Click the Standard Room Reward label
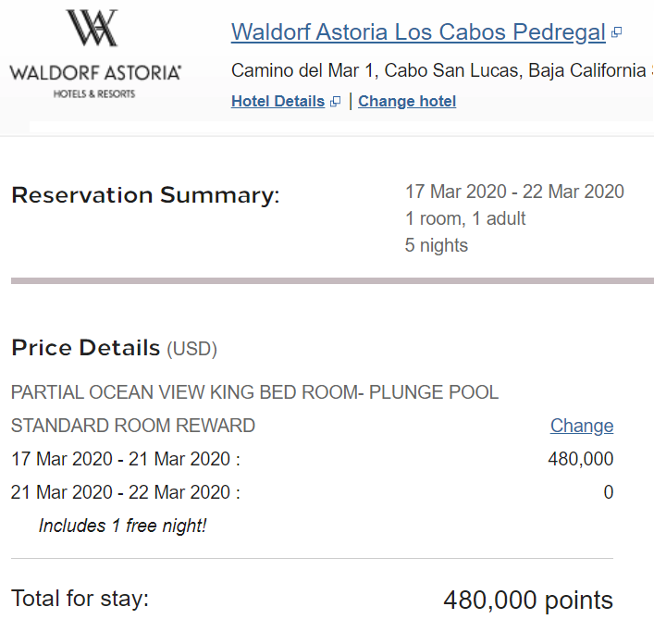The width and height of the screenshot is (654, 644). pyautogui.click(x=133, y=426)
